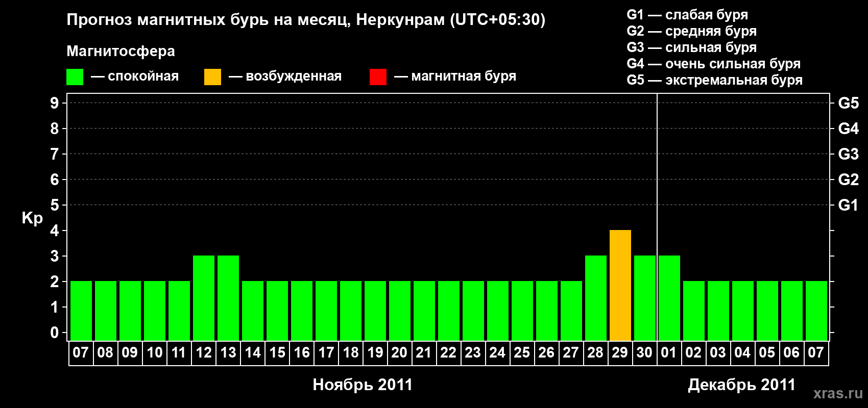The image size is (868, 408).
Task: Click the date cell '10'
Action: click(155, 353)
